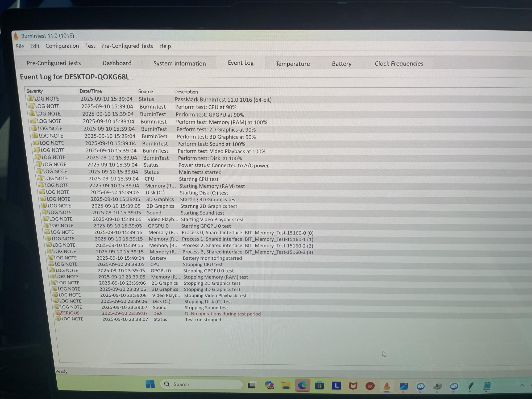Switch to the Temperature tab
Image resolution: width=532 pixels, height=399 pixels.
tap(293, 64)
